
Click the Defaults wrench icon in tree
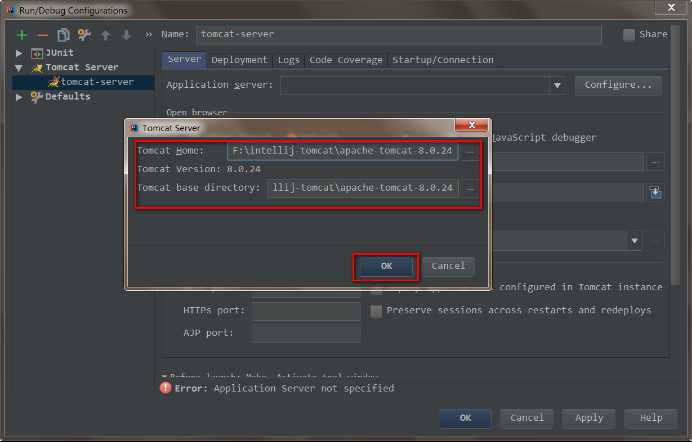tap(37, 97)
